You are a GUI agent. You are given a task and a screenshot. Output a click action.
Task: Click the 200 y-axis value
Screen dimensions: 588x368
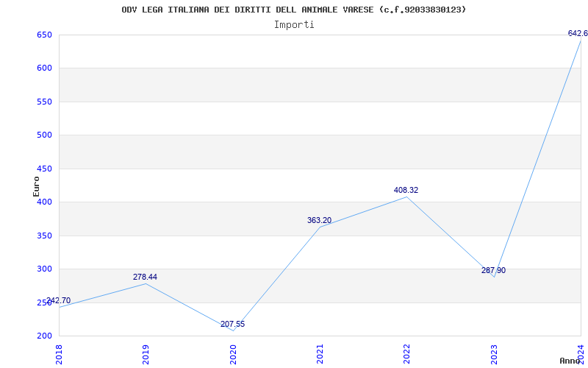point(44,336)
